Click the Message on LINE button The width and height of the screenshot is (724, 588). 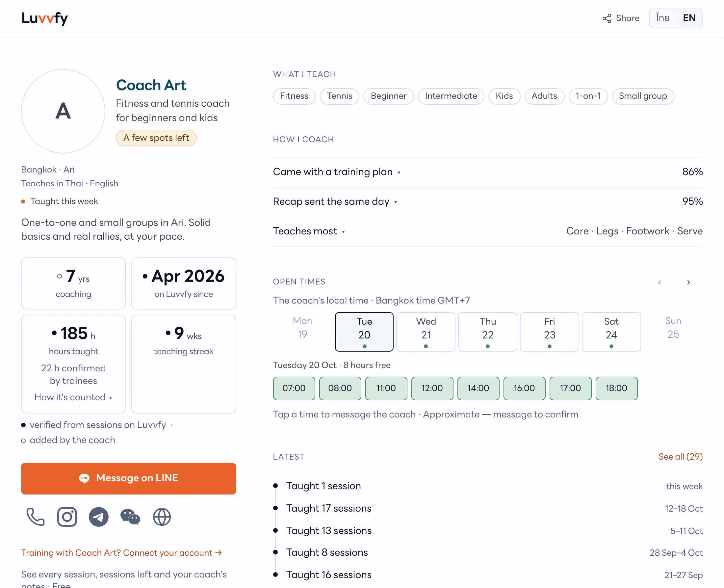pos(129,478)
